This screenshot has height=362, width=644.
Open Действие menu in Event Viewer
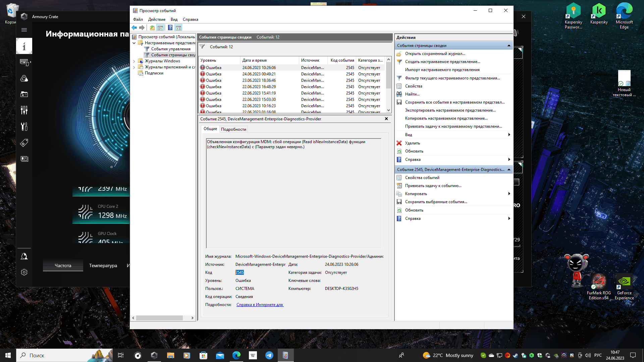156,18
